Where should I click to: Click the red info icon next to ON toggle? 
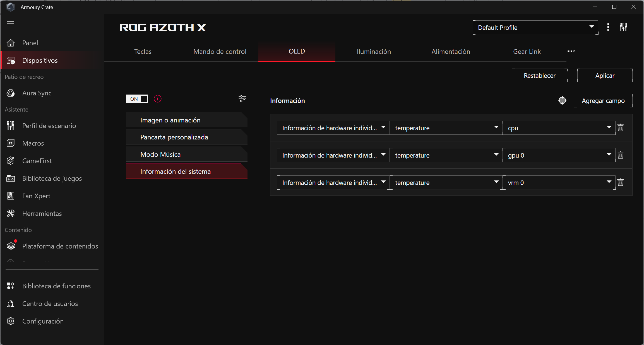(x=158, y=99)
